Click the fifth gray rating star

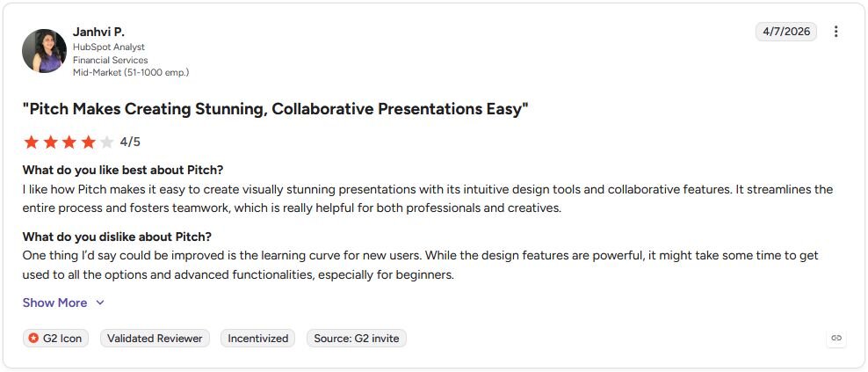(x=107, y=142)
